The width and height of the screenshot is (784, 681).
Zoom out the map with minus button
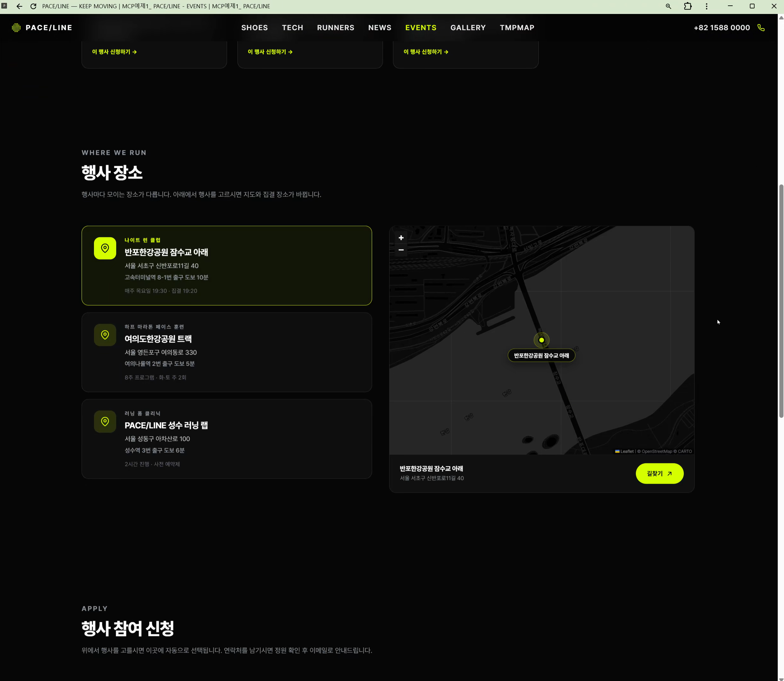click(401, 250)
